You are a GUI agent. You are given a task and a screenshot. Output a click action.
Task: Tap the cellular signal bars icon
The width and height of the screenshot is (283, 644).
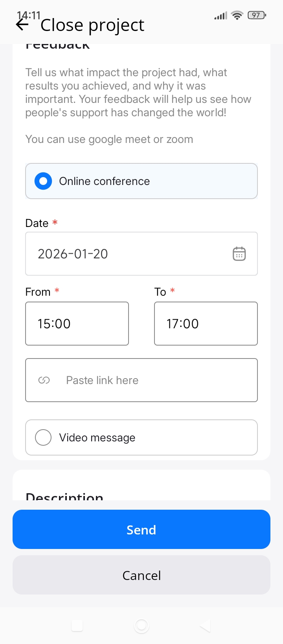coord(221,16)
